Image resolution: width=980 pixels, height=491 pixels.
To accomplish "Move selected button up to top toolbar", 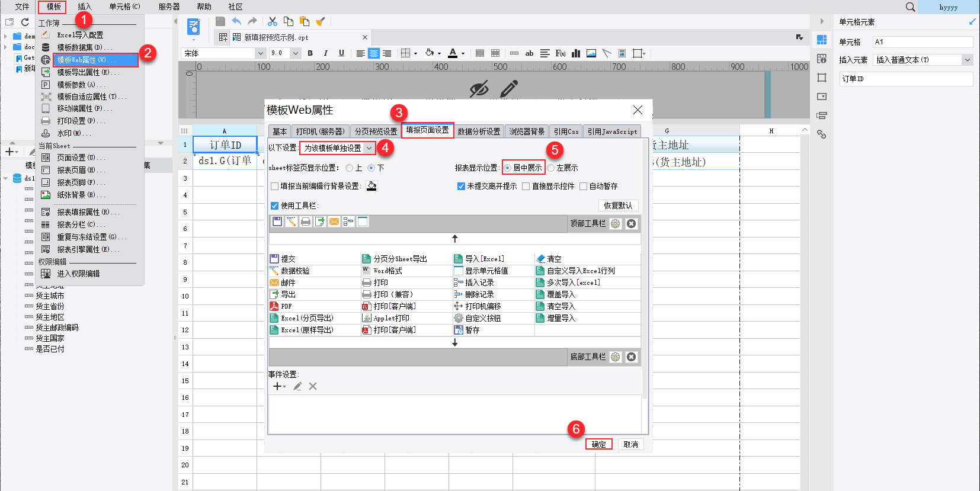I will coord(455,238).
